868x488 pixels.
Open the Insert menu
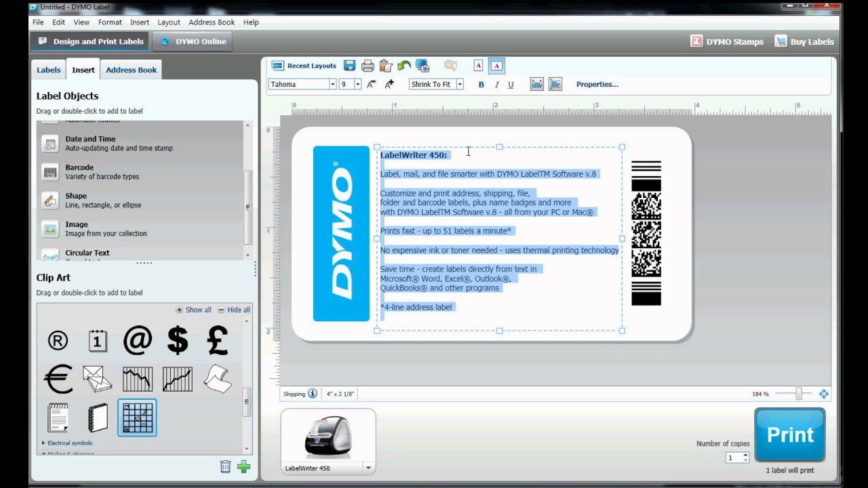point(140,22)
